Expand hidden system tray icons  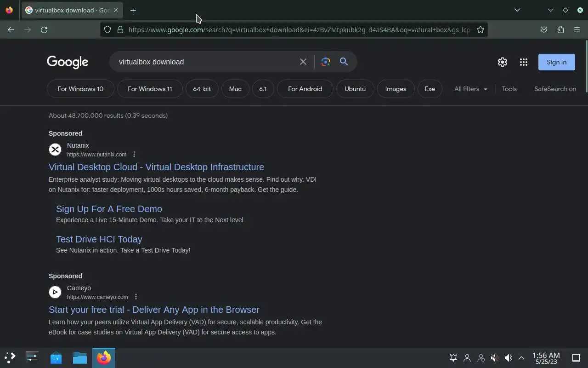coord(521,358)
